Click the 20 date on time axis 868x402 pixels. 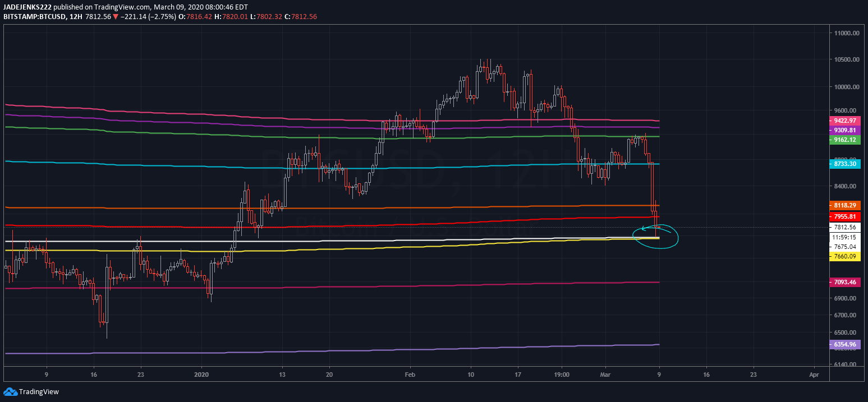pos(329,374)
